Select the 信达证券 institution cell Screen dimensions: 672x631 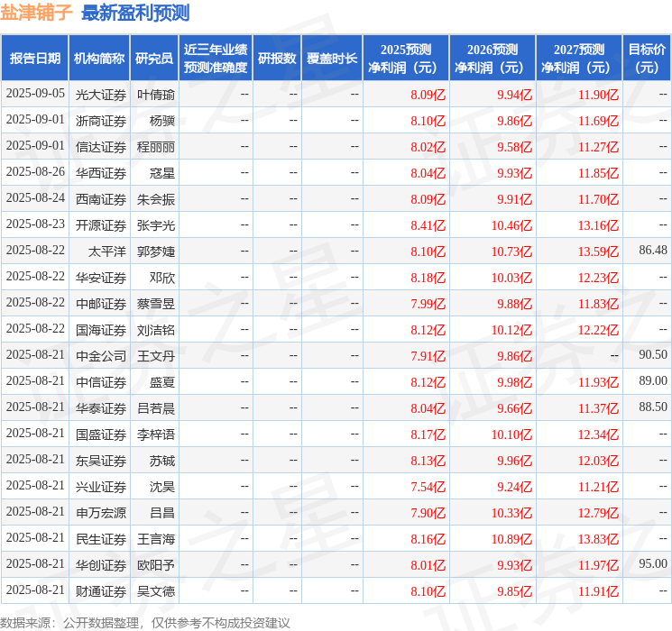(x=101, y=147)
